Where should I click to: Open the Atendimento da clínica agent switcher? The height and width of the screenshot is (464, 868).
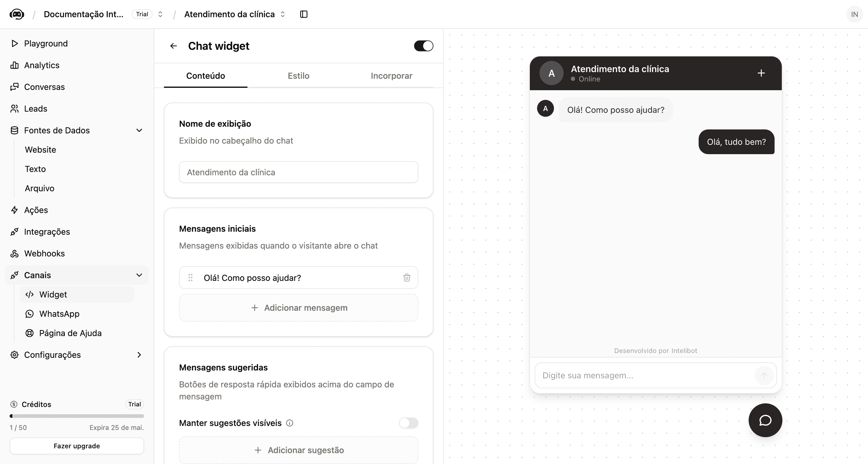[x=283, y=14]
